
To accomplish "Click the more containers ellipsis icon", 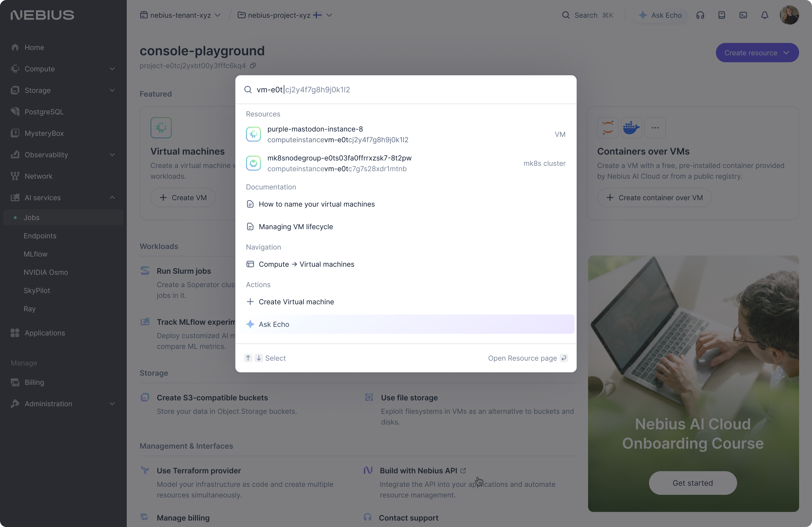I will pyautogui.click(x=655, y=128).
